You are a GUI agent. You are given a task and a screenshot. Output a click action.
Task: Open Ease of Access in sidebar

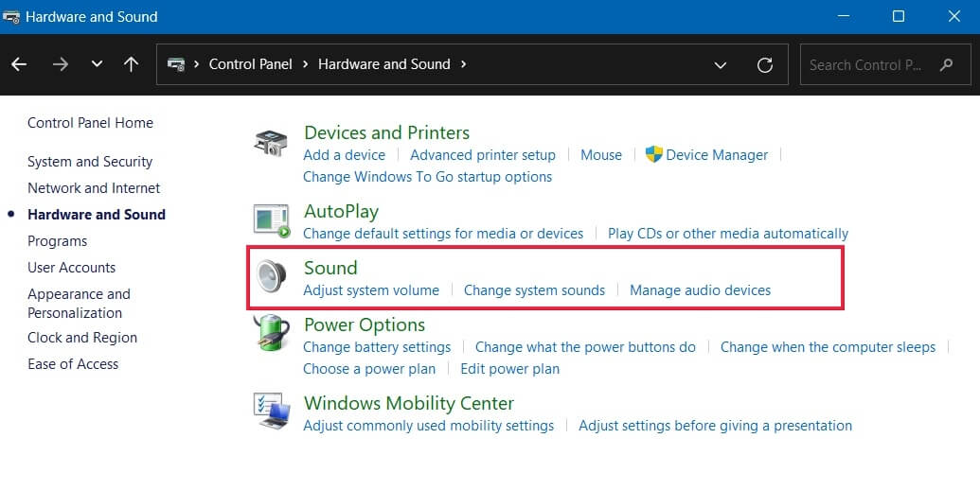tap(73, 363)
